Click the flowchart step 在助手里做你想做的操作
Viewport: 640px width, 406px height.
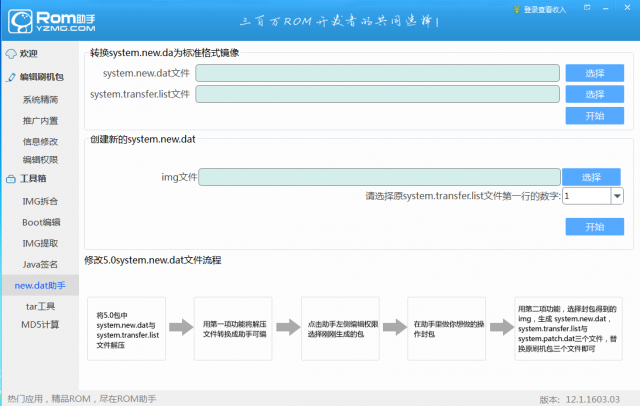click(x=447, y=329)
